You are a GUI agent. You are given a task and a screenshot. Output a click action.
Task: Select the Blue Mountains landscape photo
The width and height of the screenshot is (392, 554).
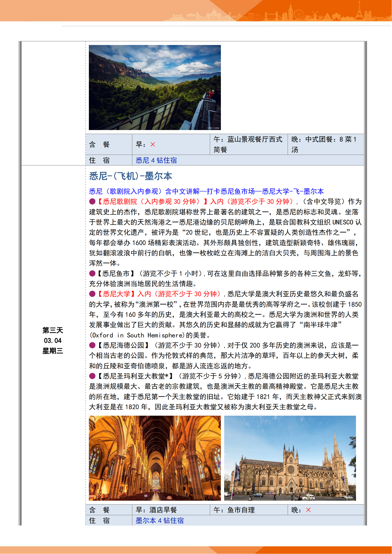(155, 87)
